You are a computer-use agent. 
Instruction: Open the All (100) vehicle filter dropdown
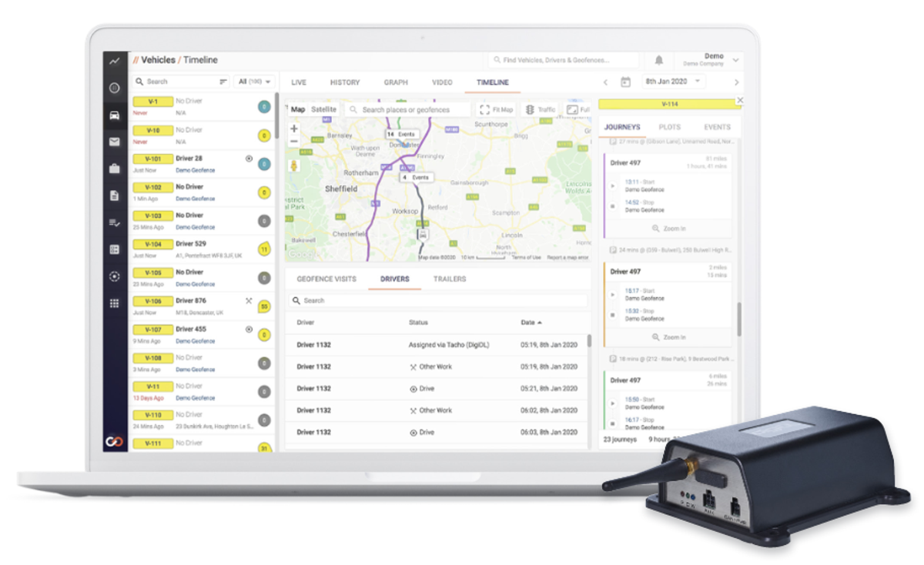coord(254,82)
